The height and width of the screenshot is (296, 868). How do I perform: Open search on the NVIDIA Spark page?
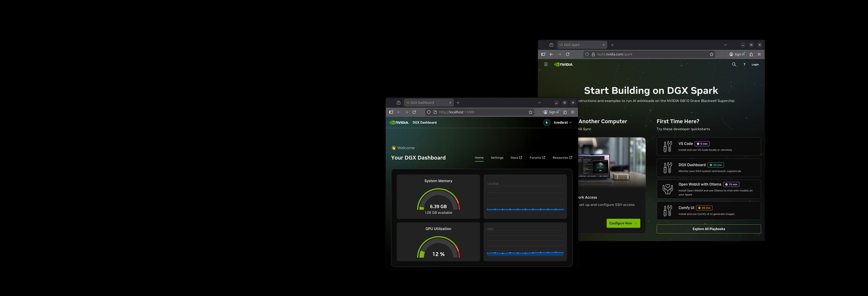point(734,64)
